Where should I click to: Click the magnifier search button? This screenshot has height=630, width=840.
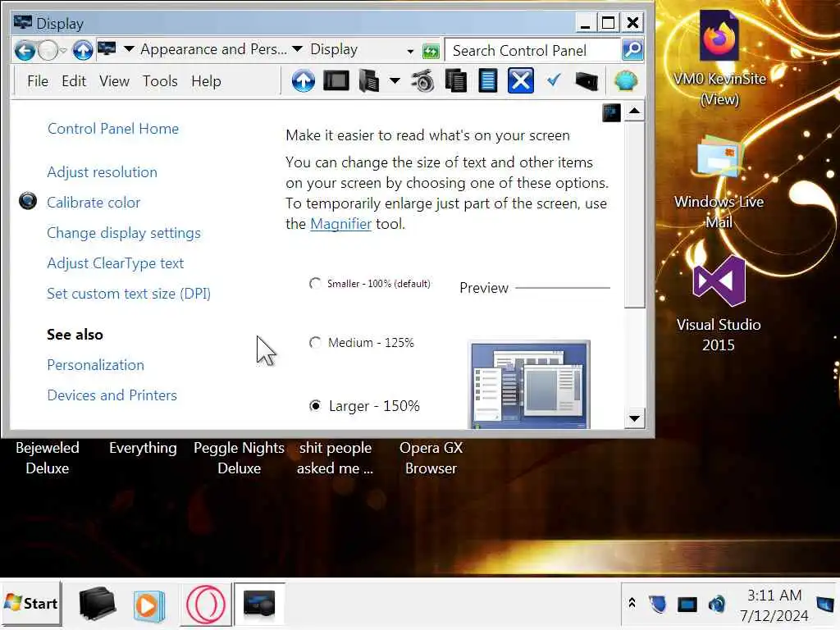pos(632,50)
